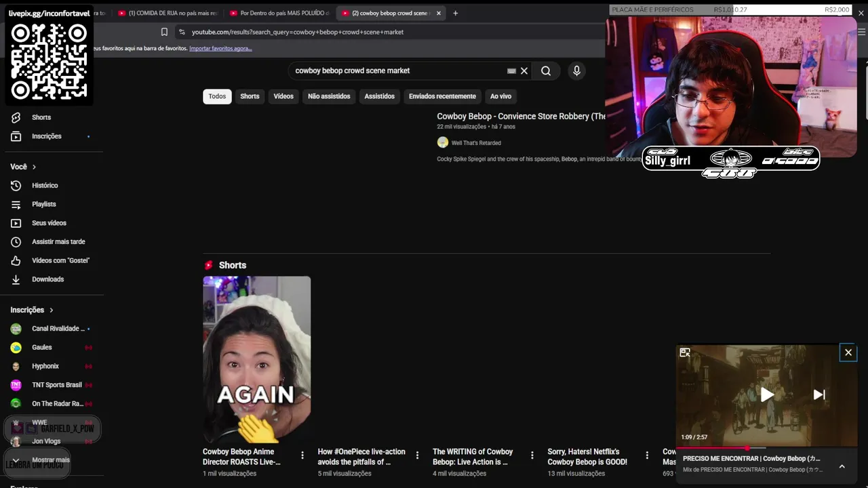
Task: Select the Assistidos filter chip
Action: click(x=379, y=96)
